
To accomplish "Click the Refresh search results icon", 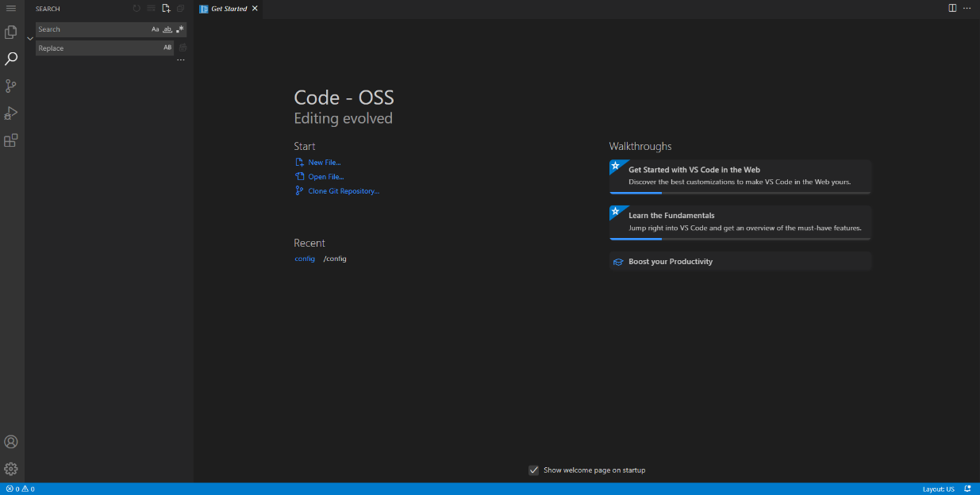I will pyautogui.click(x=136, y=9).
